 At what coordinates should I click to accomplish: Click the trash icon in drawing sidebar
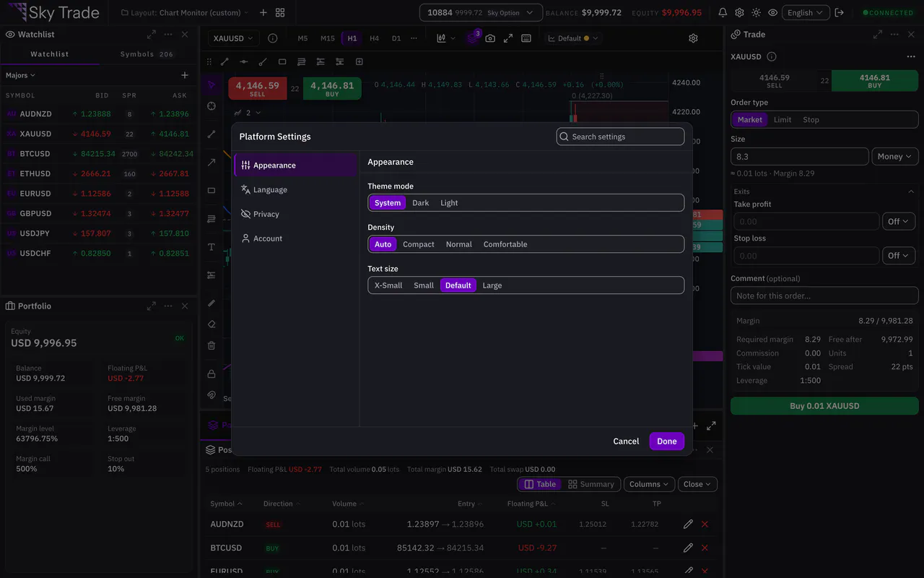(212, 345)
